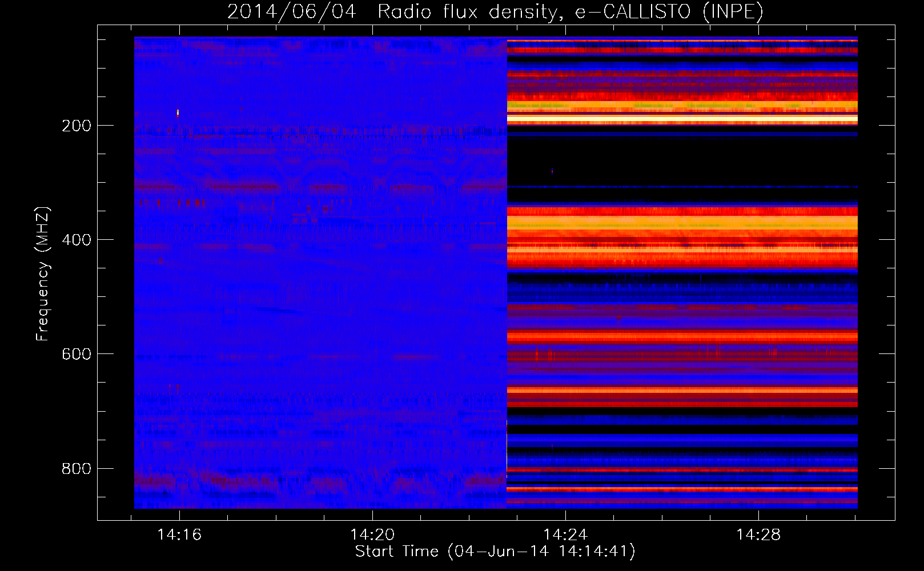Image resolution: width=924 pixels, height=571 pixels.
Task: Click the 14:24 time tick label
Action: click(x=565, y=534)
